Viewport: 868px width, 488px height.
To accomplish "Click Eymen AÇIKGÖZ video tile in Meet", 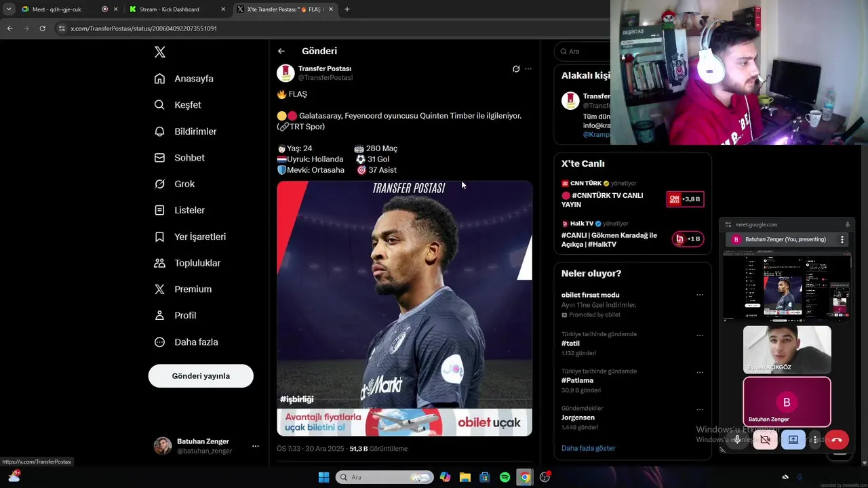I will tap(787, 349).
